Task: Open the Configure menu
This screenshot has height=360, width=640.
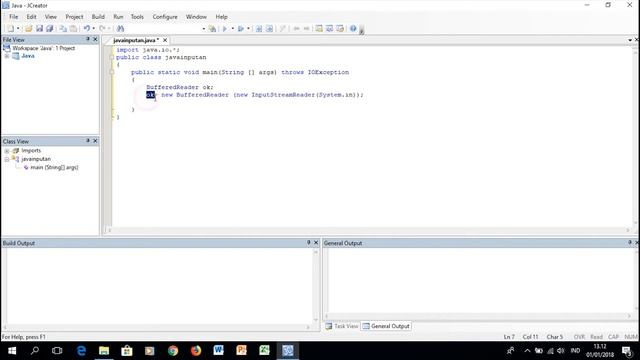Action: pyautogui.click(x=165, y=17)
